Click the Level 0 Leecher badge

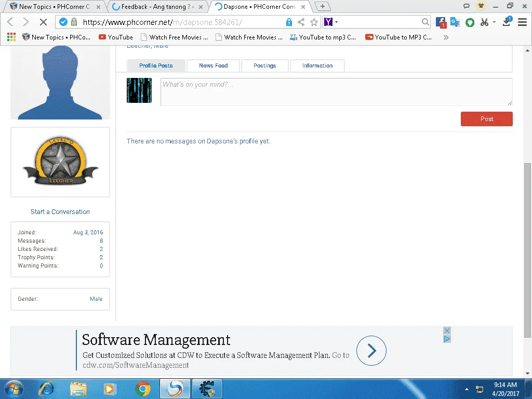[x=60, y=162]
